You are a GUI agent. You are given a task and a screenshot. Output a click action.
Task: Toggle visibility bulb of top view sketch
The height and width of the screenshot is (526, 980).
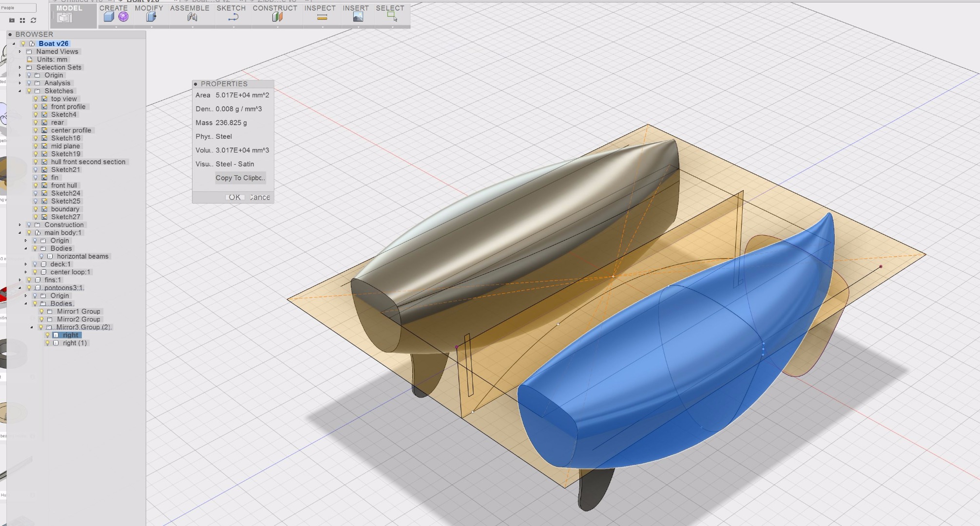(x=36, y=99)
